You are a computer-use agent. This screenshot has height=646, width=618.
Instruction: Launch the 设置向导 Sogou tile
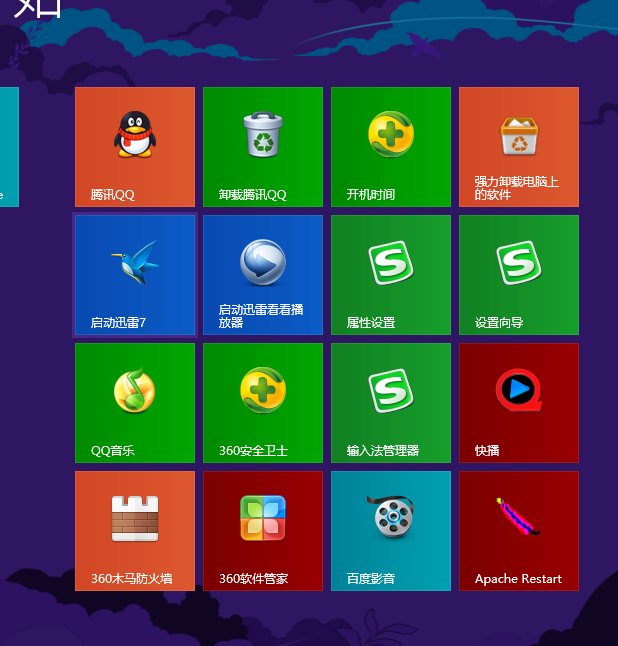point(518,274)
